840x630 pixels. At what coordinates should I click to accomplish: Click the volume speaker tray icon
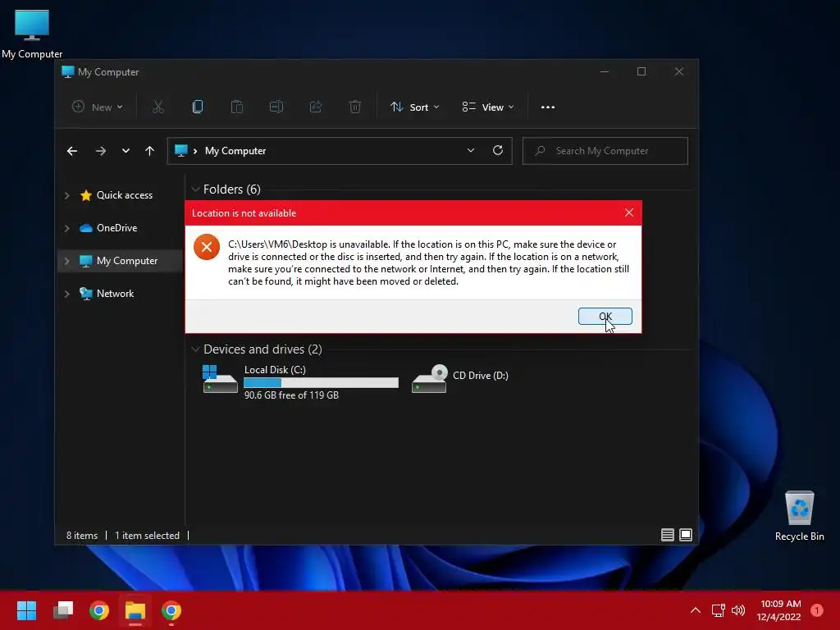coord(738,610)
